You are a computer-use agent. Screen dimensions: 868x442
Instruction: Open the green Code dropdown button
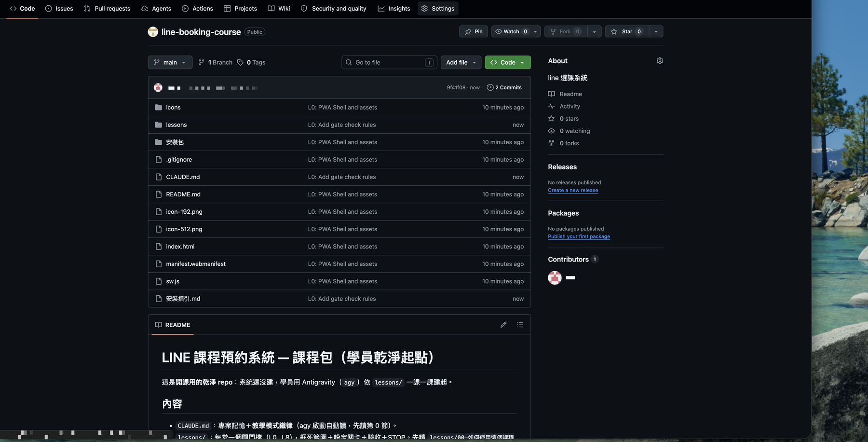[507, 62]
